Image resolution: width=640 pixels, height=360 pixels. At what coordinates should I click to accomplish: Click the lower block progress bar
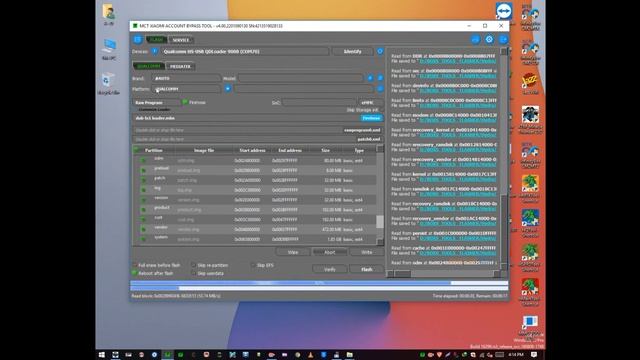click(319, 288)
